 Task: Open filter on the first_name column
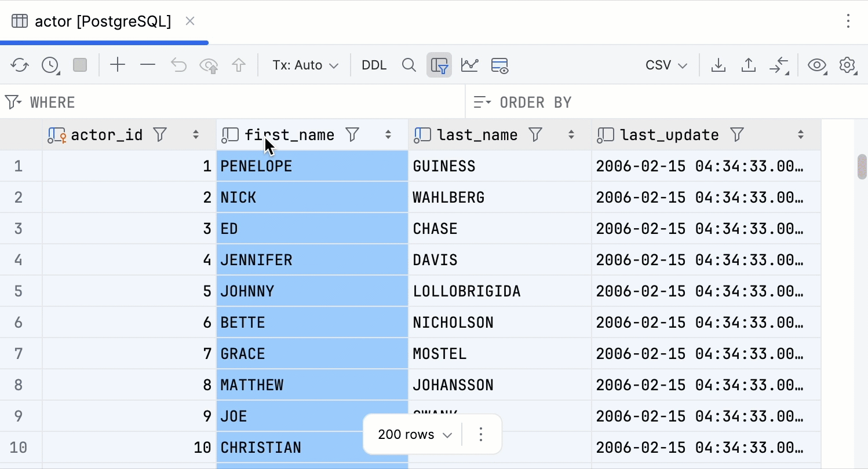tap(352, 134)
